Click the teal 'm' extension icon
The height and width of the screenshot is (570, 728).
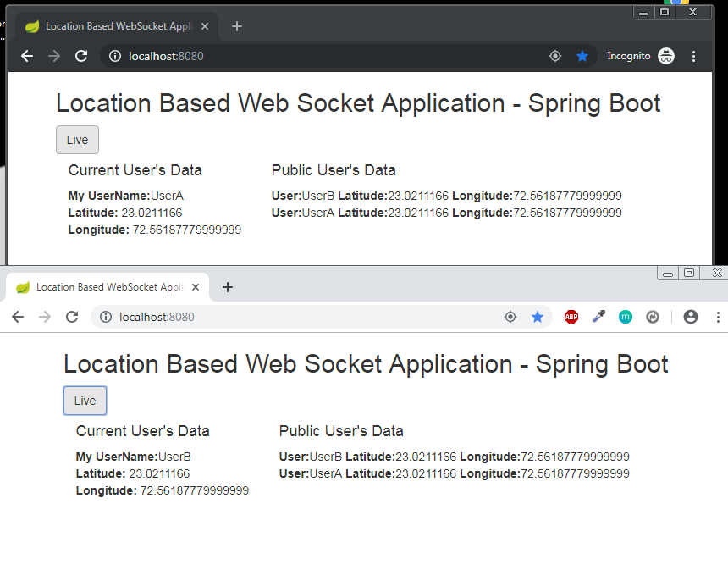626,317
